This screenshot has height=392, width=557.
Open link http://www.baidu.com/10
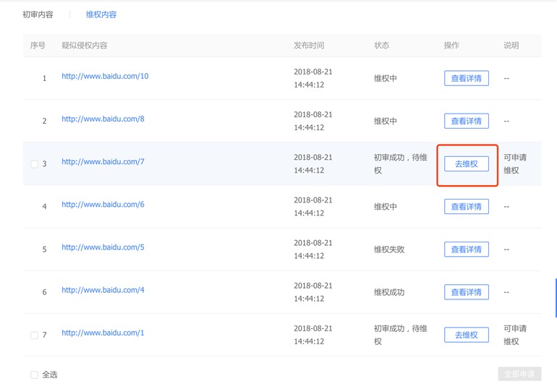pos(105,76)
